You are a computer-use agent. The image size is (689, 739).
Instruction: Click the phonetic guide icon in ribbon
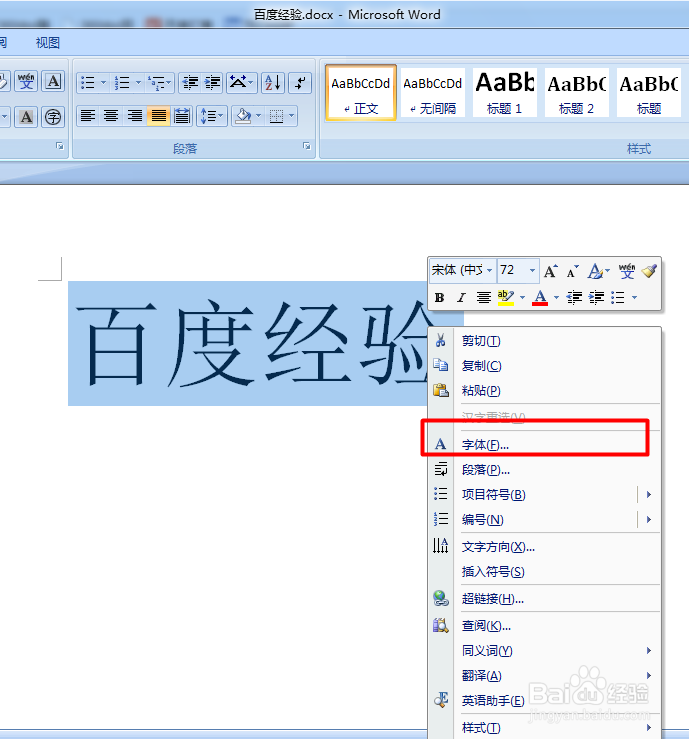pyautogui.click(x=26, y=82)
